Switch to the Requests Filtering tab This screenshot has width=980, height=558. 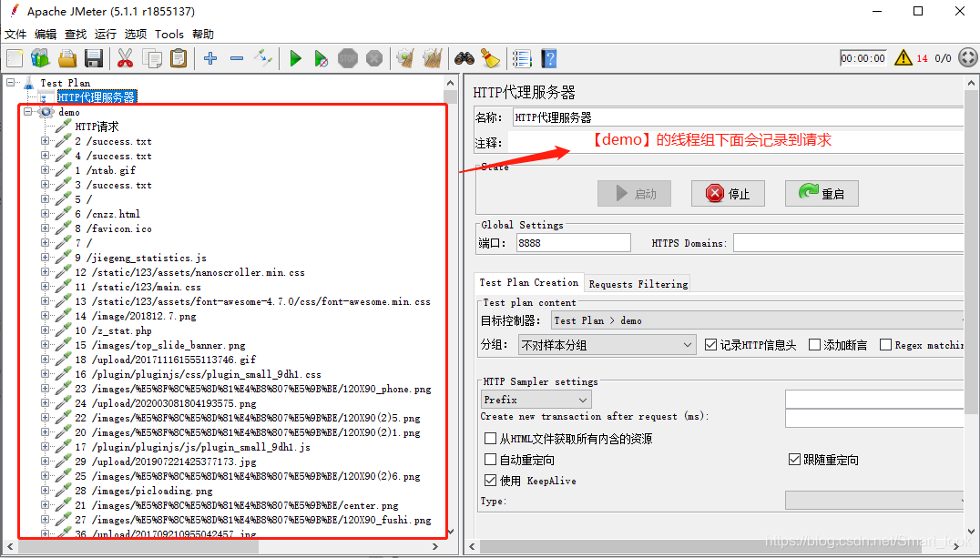coord(638,284)
